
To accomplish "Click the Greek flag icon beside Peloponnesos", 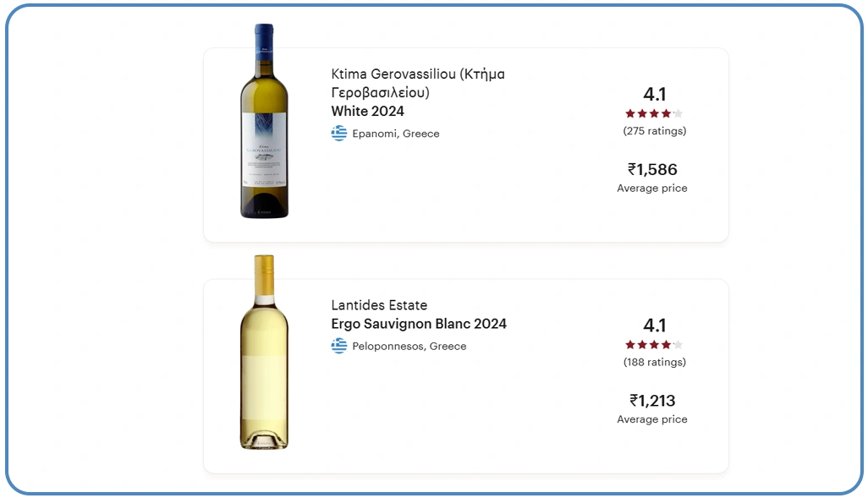I will point(339,346).
